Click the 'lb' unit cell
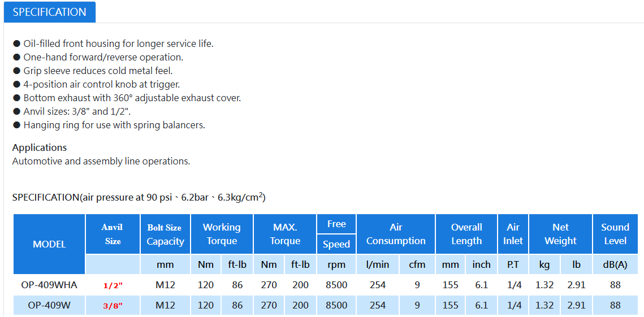Viewport: 644px width, 317px height. coord(577,265)
